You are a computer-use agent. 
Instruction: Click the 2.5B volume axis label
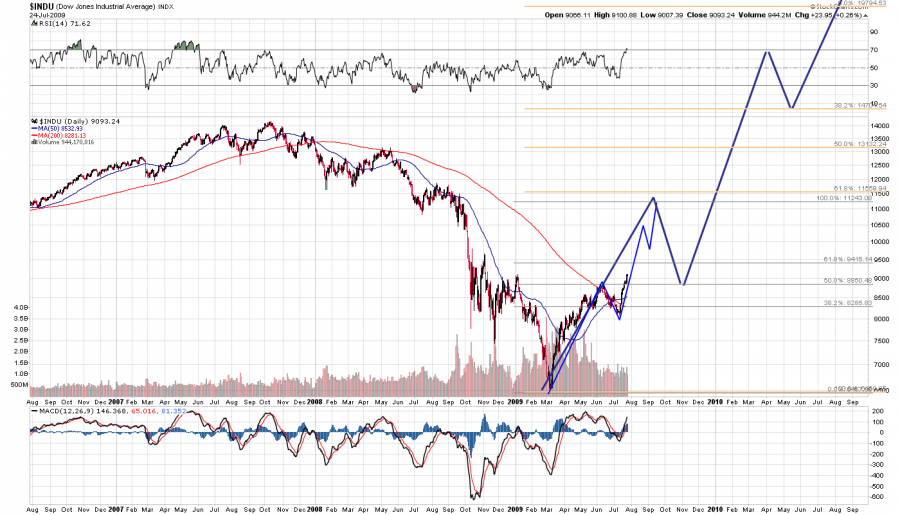(20, 340)
